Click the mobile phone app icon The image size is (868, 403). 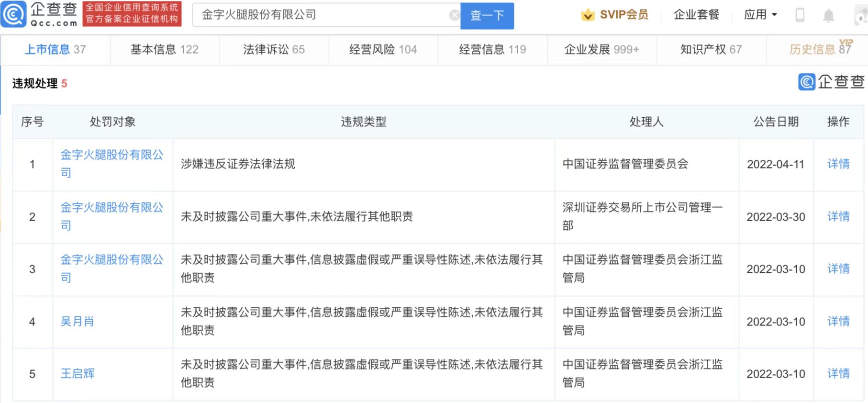[x=800, y=15]
